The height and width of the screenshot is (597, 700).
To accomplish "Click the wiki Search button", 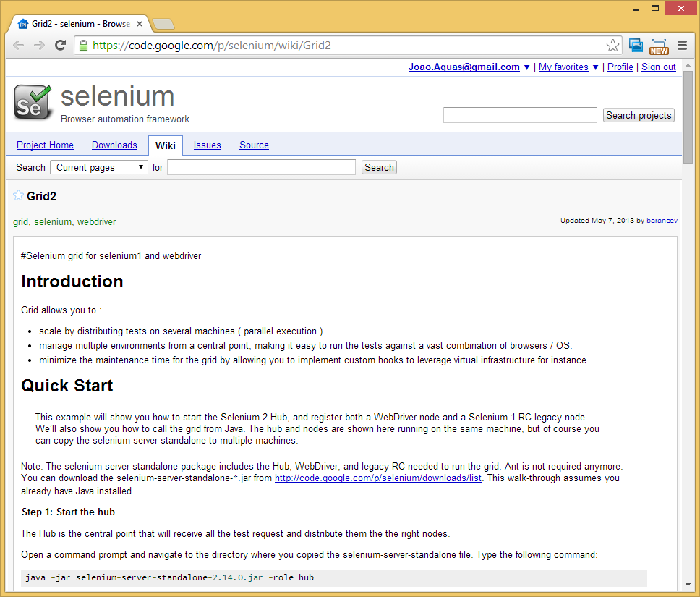I will 379,167.
